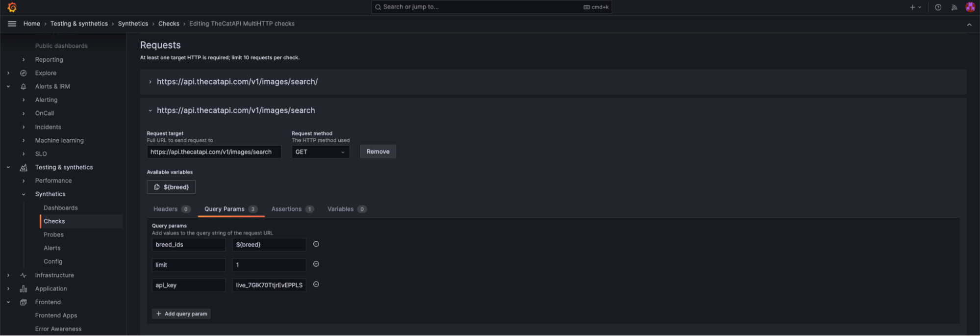
Task: Click the breed_ids param name field
Action: click(189, 245)
